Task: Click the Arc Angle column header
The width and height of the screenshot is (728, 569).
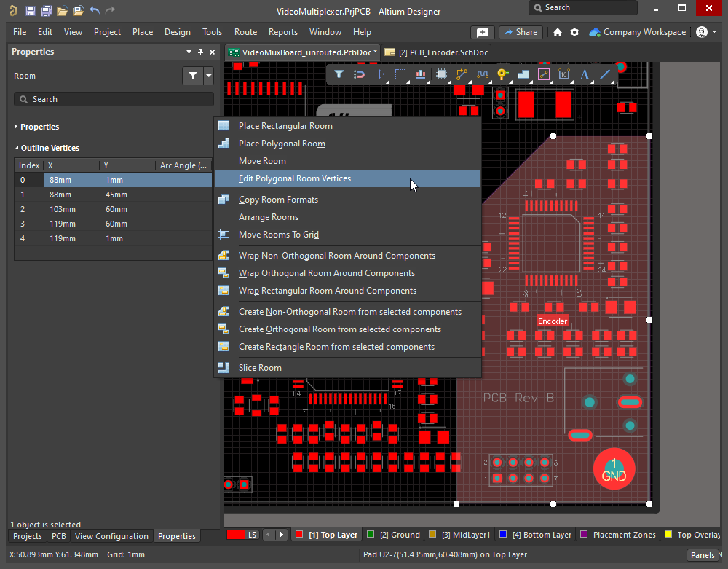Action: [x=183, y=166]
